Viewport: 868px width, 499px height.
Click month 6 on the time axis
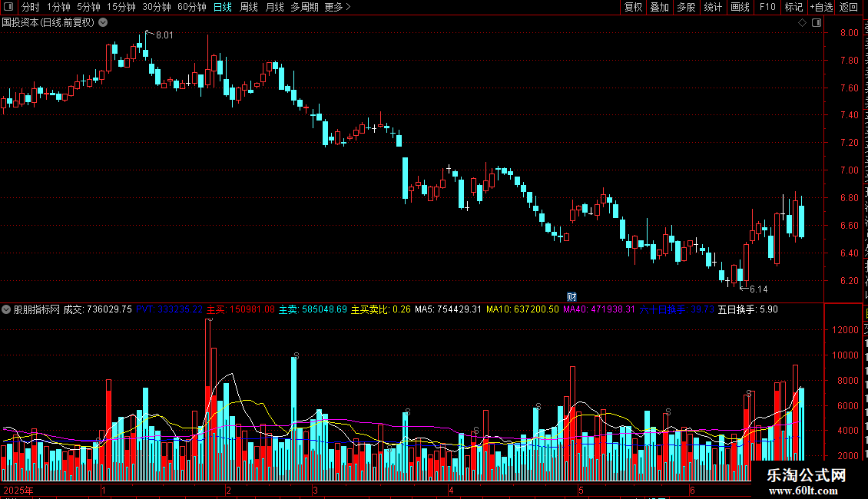pos(692,490)
